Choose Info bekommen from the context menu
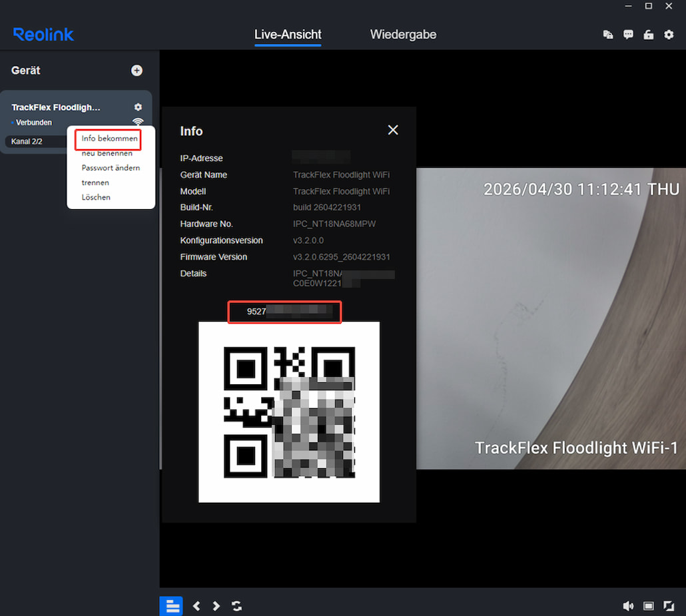This screenshot has width=686, height=616. [x=109, y=139]
